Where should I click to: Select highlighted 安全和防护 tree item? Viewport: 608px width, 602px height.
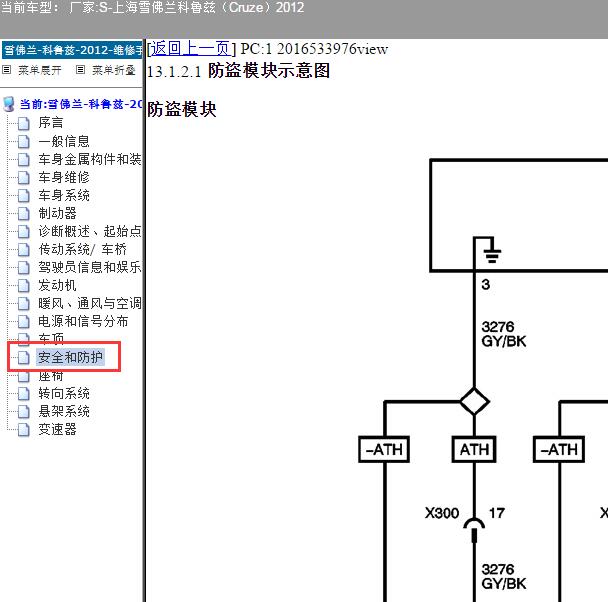point(70,357)
